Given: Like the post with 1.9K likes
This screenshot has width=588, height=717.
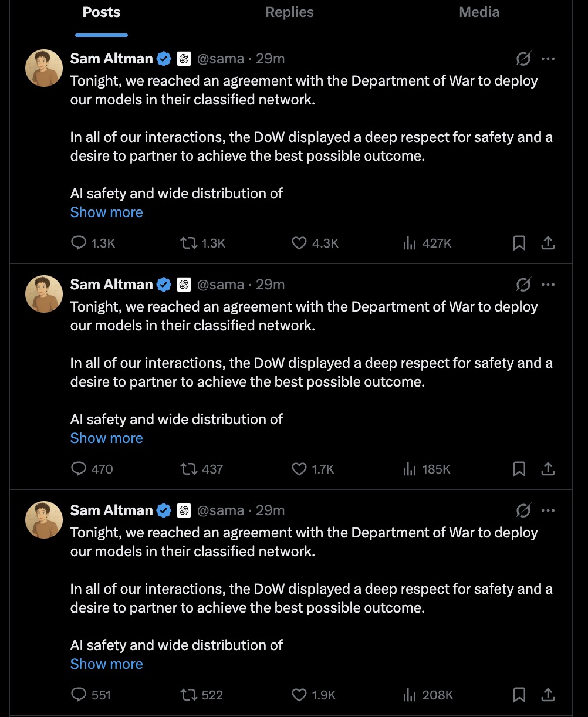Looking at the screenshot, I should [299, 695].
